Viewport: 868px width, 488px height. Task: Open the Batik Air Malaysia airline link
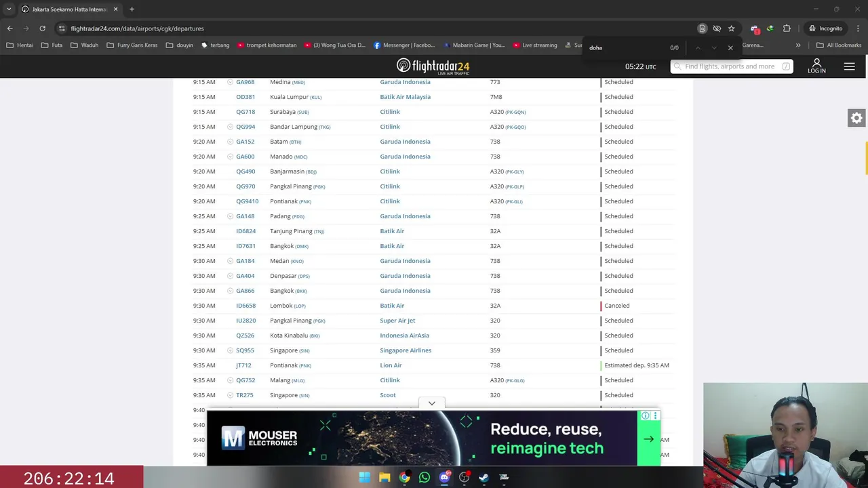405,97
